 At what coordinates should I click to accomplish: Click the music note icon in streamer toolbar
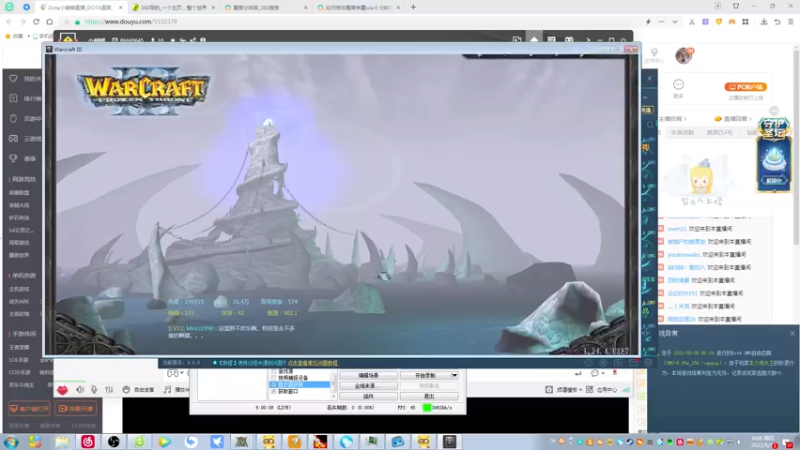click(x=167, y=390)
